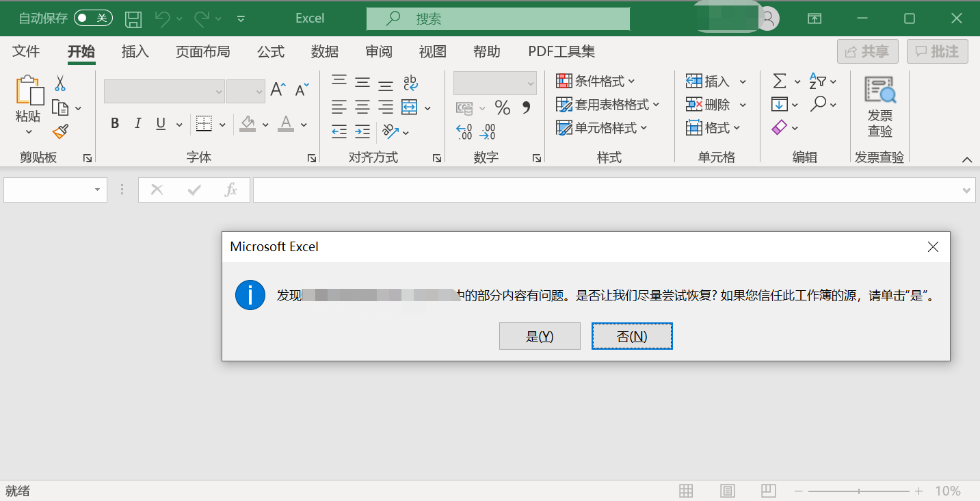
Task: Toggle Underline formatting
Action: tap(161, 123)
